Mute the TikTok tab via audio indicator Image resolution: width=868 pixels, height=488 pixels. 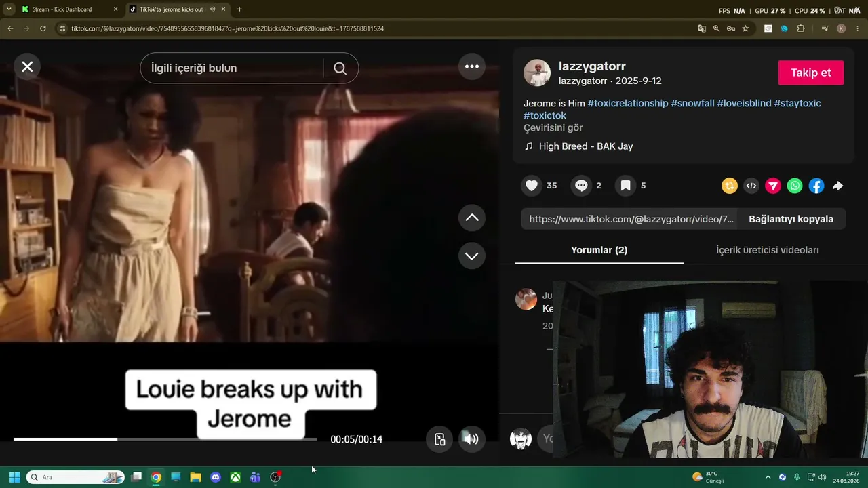pos(212,9)
